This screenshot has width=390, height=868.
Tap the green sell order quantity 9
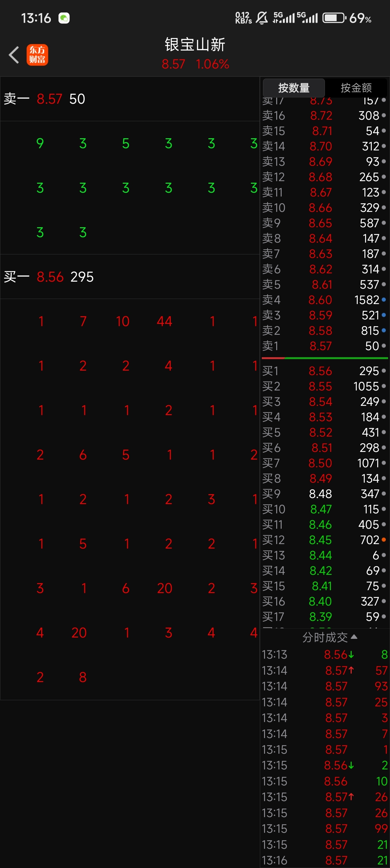40,143
